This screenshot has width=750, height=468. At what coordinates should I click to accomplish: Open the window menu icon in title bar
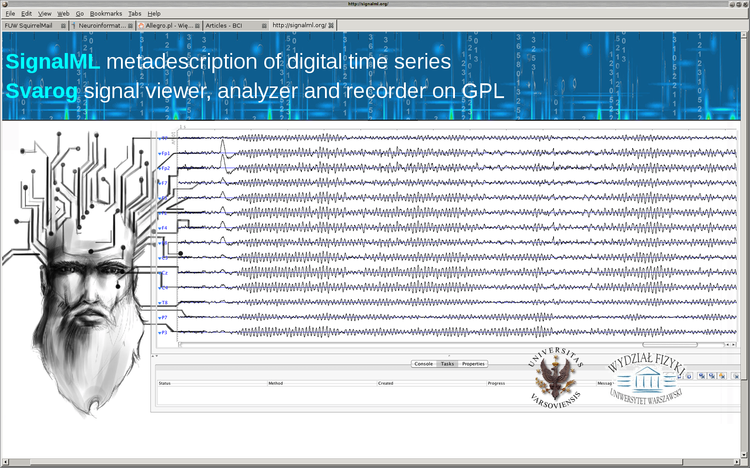coord(4,3)
